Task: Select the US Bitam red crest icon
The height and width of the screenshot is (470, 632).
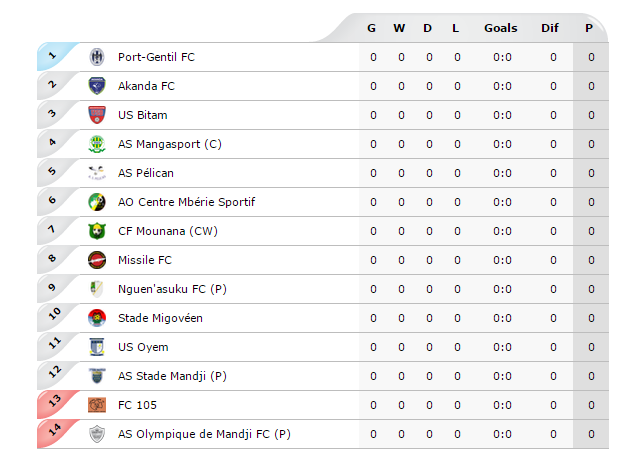Action: pos(97,115)
